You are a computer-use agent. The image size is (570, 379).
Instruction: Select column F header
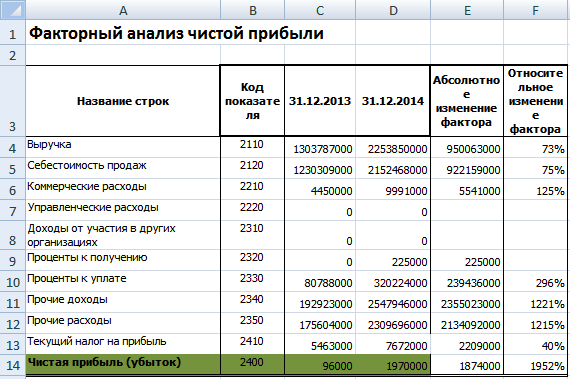(535, 10)
